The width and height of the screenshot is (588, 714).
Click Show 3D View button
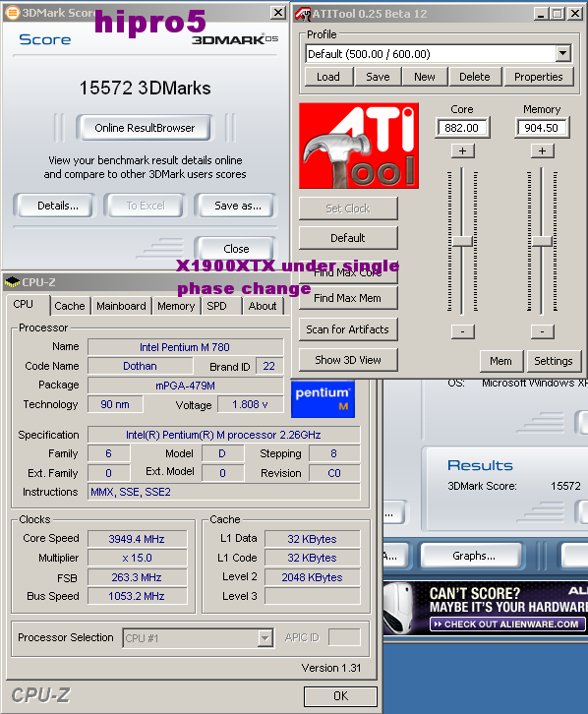point(348,360)
